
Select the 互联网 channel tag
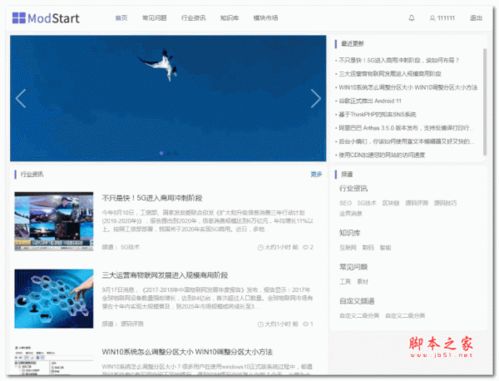(348, 247)
